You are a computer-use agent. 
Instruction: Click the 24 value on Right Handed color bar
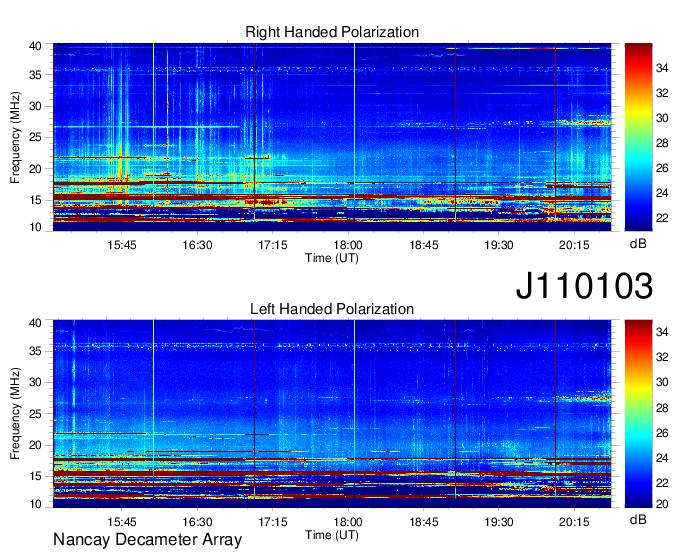662,193
